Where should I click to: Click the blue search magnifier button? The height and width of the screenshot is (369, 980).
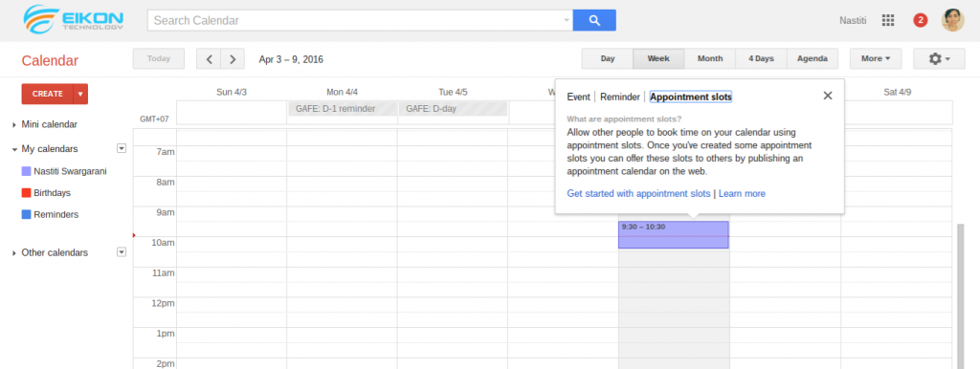(x=594, y=20)
